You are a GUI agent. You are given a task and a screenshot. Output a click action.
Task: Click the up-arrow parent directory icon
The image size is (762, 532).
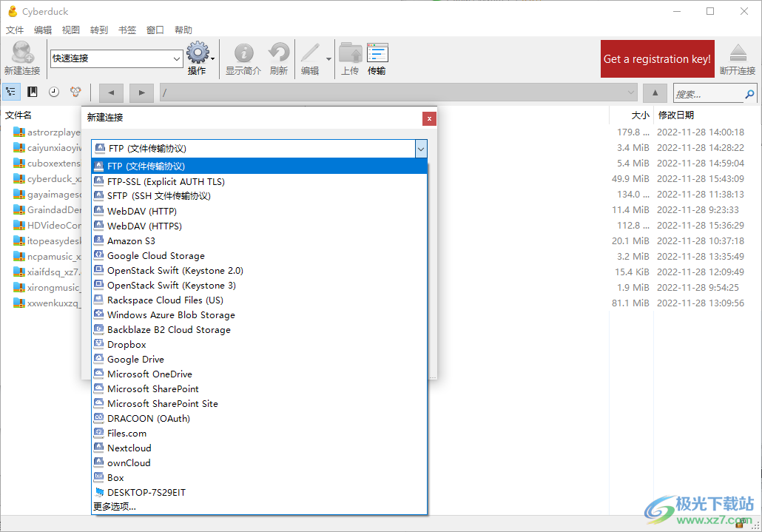coord(654,92)
